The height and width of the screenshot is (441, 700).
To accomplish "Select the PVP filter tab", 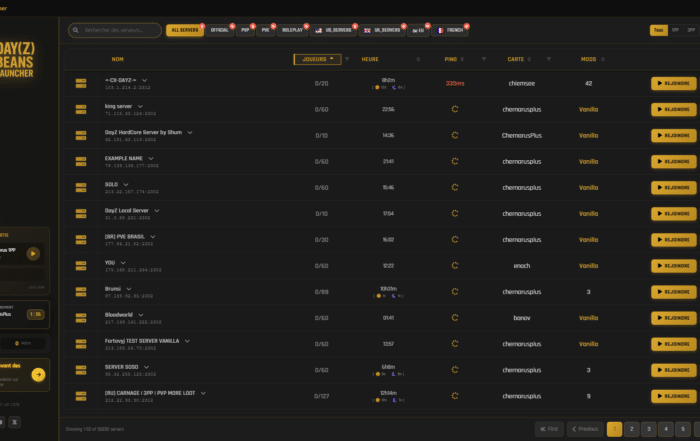I will [245, 30].
